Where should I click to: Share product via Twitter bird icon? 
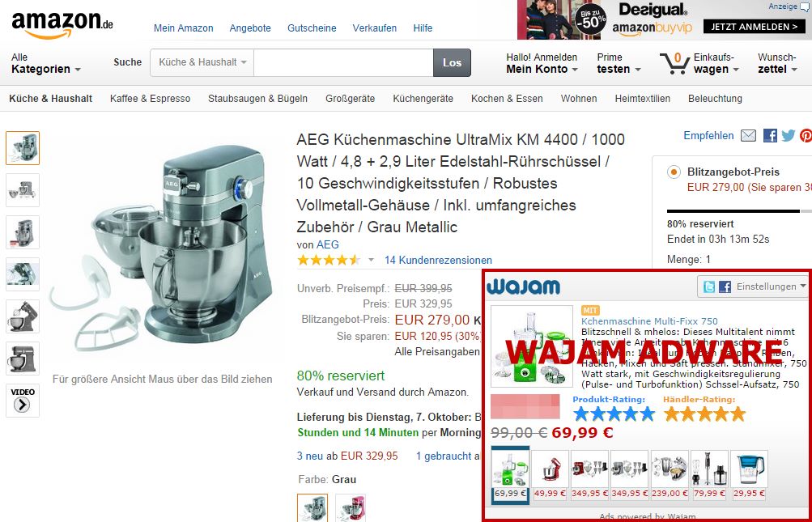pyautogui.click(x=789, y=136)
